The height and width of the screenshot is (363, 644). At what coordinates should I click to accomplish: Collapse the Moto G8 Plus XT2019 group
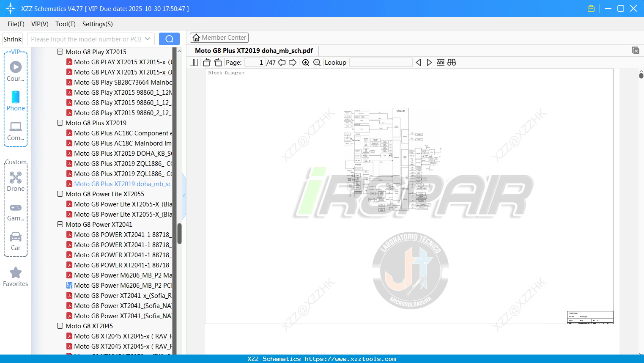(60, 123)
